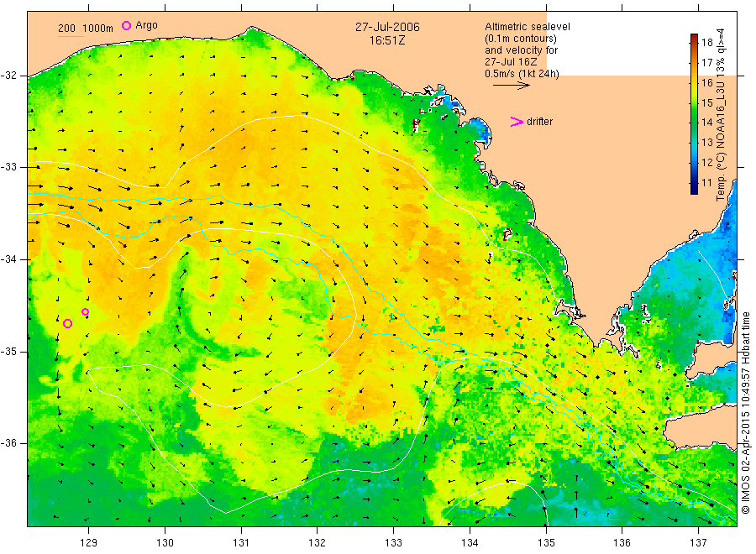Click the velocity scale arrow in legend

pyautogui.click(x=511, y=86)
